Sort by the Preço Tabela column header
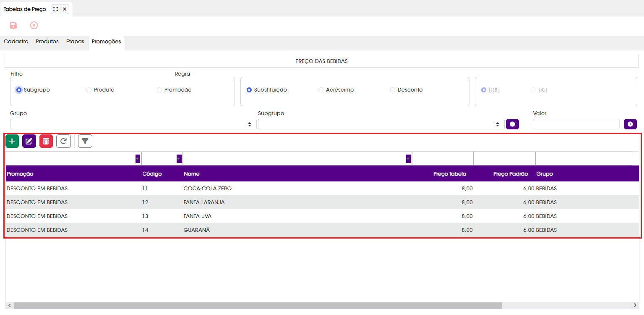This screenshot has width=644, height=315. click(x=450, y=174)
